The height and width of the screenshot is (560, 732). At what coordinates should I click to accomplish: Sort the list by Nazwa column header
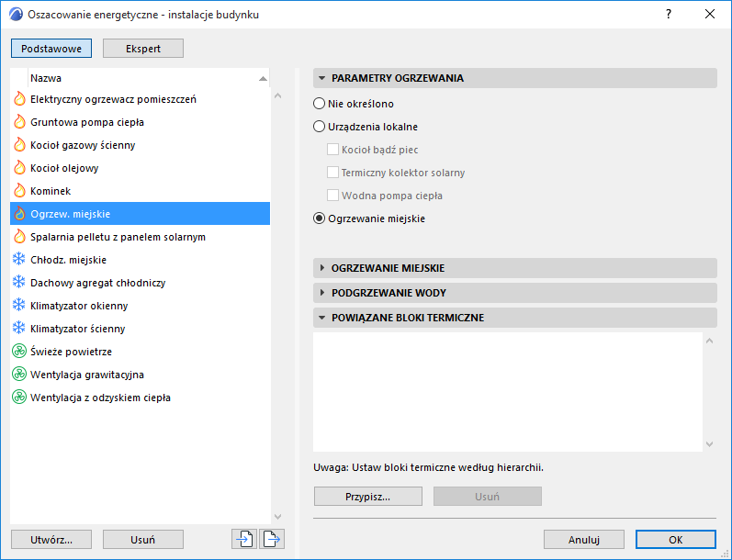(138, 78)
